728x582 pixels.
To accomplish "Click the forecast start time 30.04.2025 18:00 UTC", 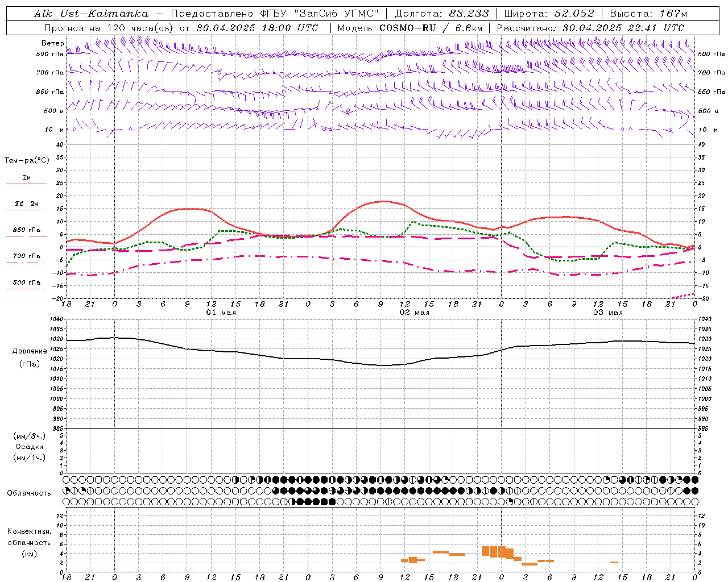I will [257, 28].
